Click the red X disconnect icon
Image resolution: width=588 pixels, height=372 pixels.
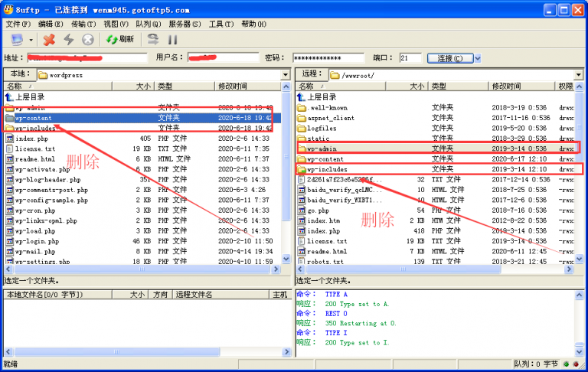pos(49,39)
